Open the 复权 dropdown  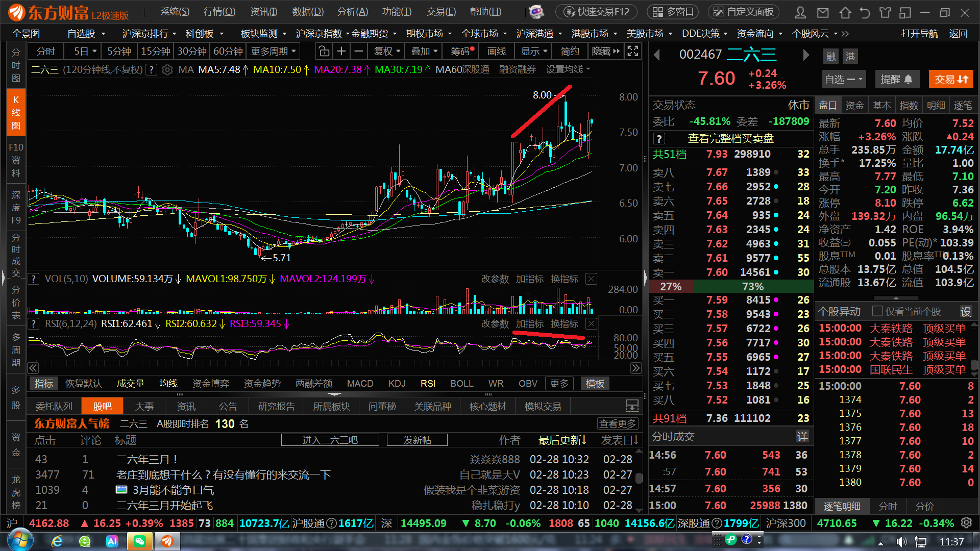[x=387, y=52]
